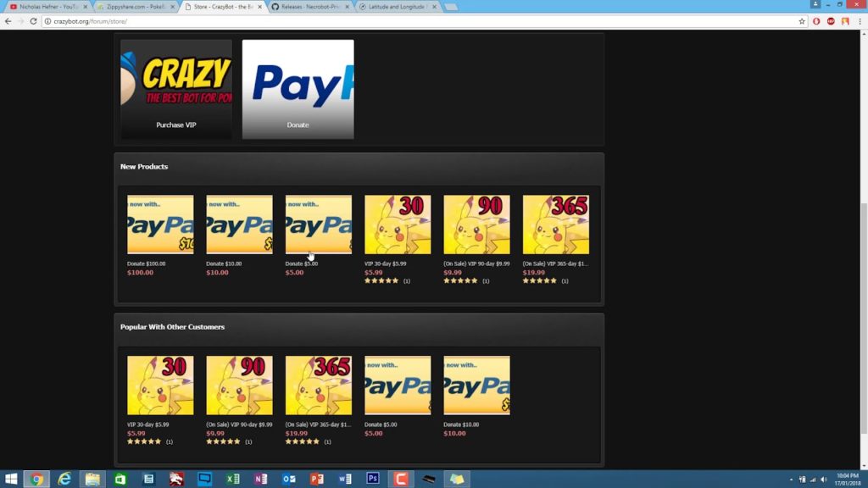Image resolution: width=868 pixels, height=488 pixels.
Task: Click the browser reload button
Action: [33, 21]
